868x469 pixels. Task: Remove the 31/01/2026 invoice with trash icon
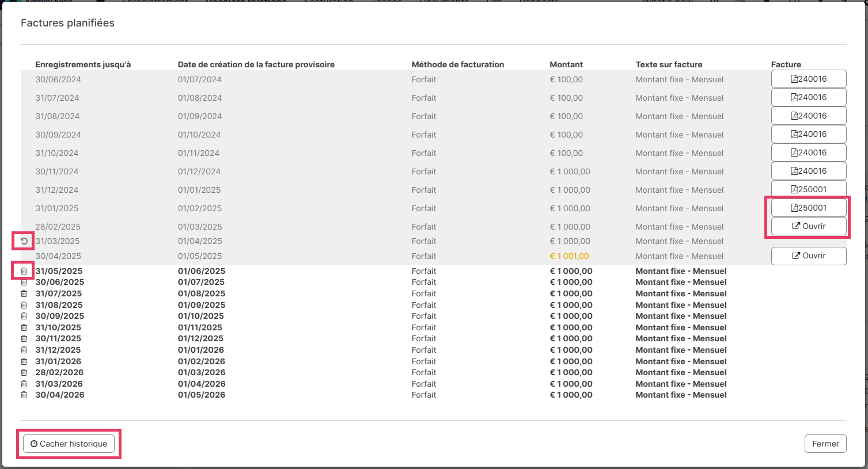[24, 361]
